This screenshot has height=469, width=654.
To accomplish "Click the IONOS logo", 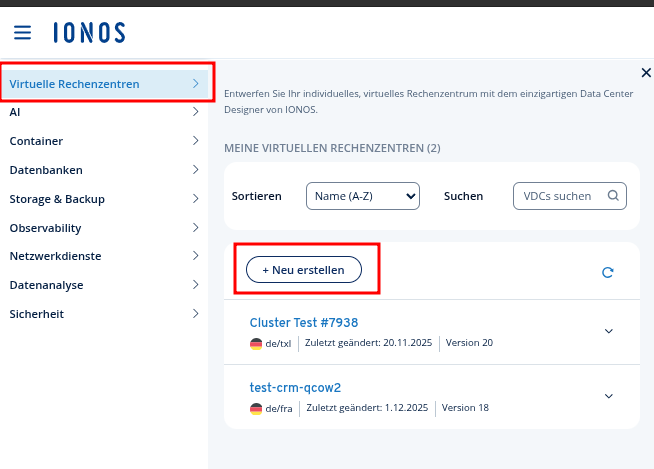I will click(89, 33).
